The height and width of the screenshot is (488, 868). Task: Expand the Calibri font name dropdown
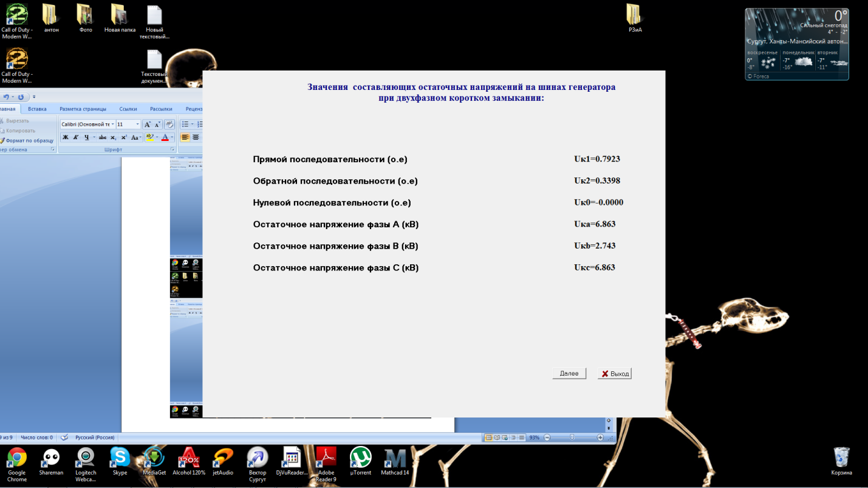tap(112, 124)
